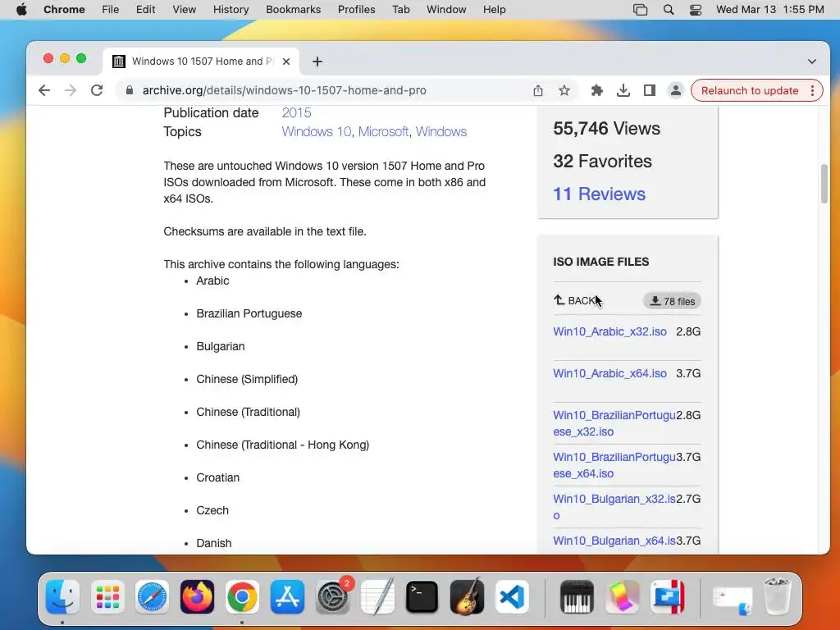
Task: Open the History menu
Action: point(231,10)
